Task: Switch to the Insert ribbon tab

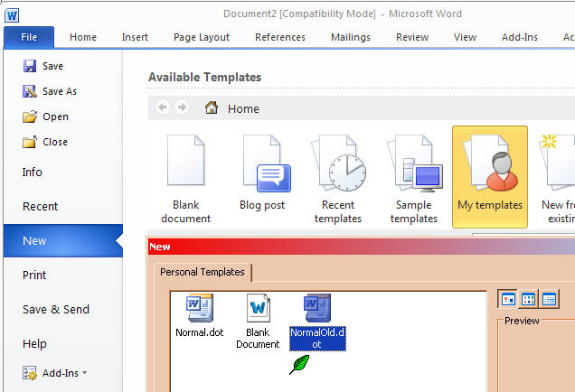Action: (x=135, y=37)
